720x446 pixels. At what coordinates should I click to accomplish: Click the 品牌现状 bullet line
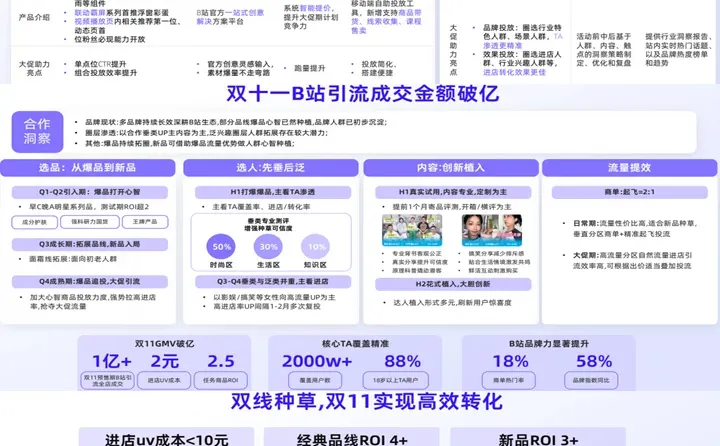point(236,122)
